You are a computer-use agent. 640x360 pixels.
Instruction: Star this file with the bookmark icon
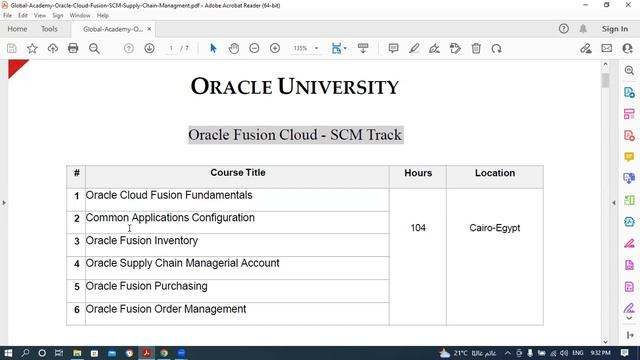(x=32, y=49)
